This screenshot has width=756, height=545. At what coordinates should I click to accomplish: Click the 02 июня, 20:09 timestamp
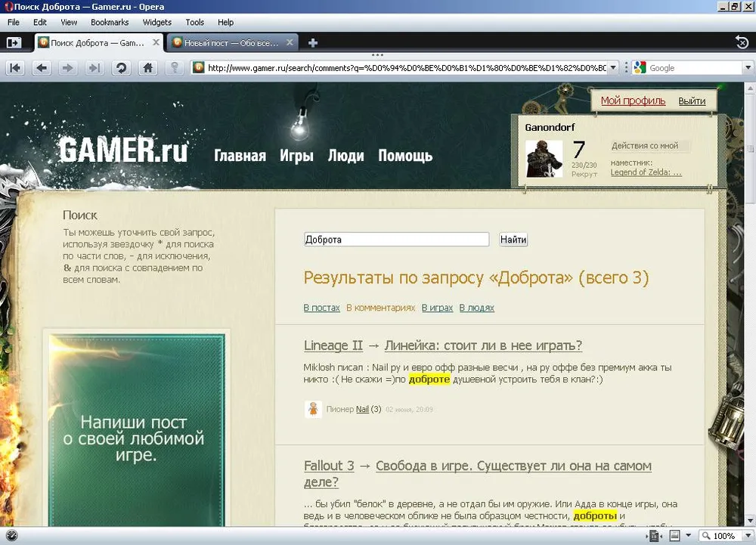coord(409,410)
